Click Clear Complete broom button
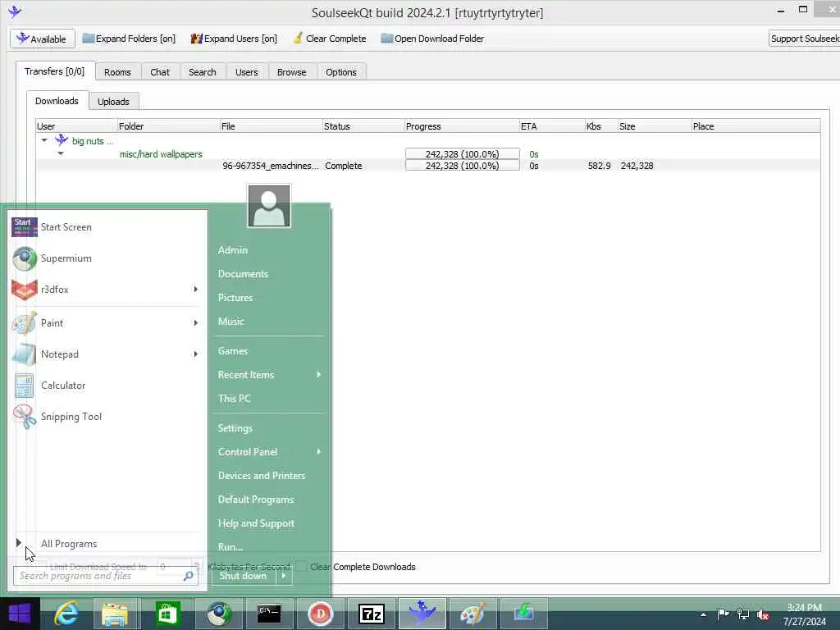 [330, 39]
